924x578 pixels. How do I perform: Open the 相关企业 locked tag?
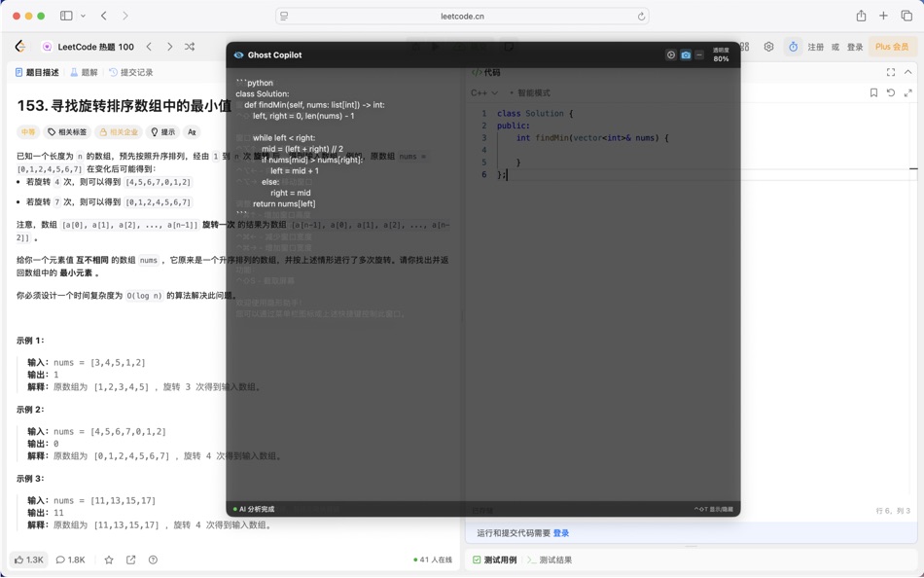(x=119, y=132)
